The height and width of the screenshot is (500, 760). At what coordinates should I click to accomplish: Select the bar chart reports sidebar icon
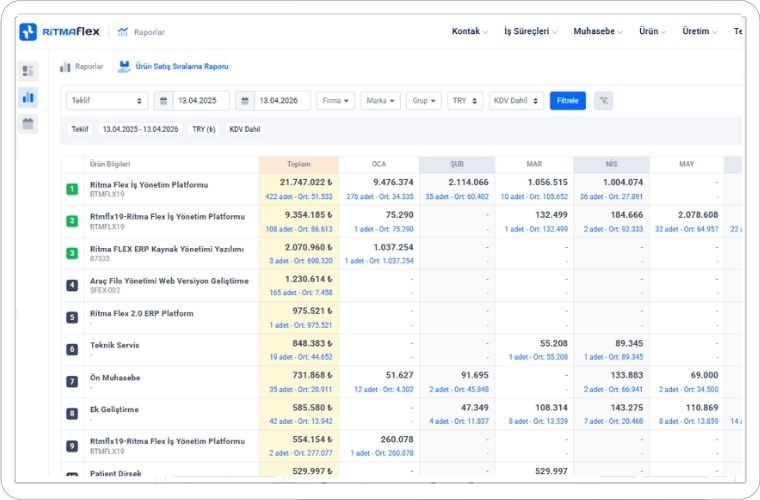click(28, 97)
